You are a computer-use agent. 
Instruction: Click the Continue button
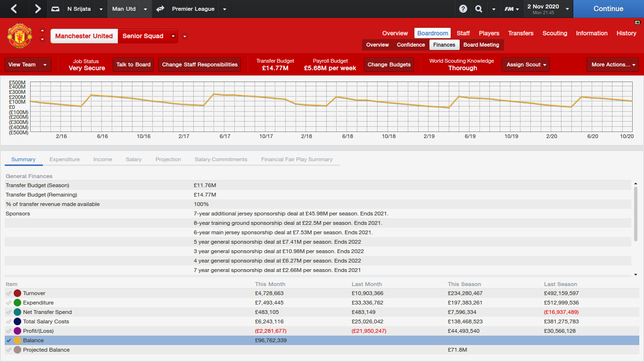point(609,9)
